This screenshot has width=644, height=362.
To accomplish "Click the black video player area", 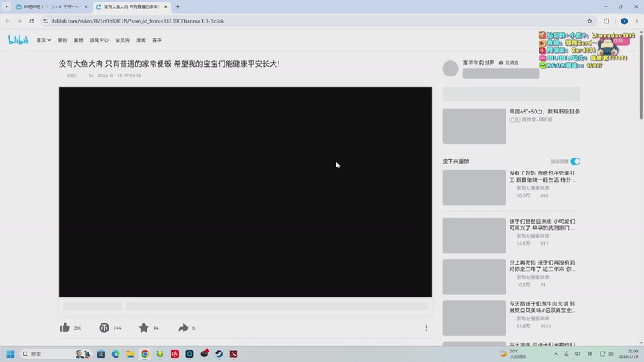I will [246, 191].
